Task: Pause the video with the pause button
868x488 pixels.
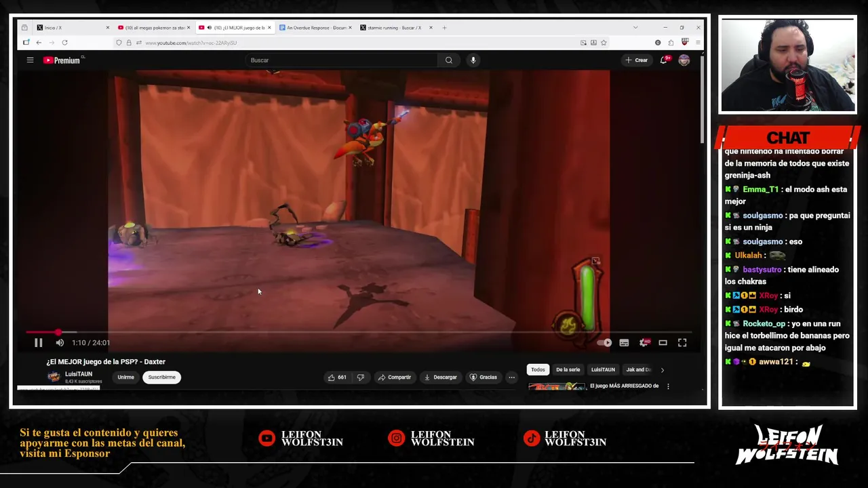Action: 38,343
